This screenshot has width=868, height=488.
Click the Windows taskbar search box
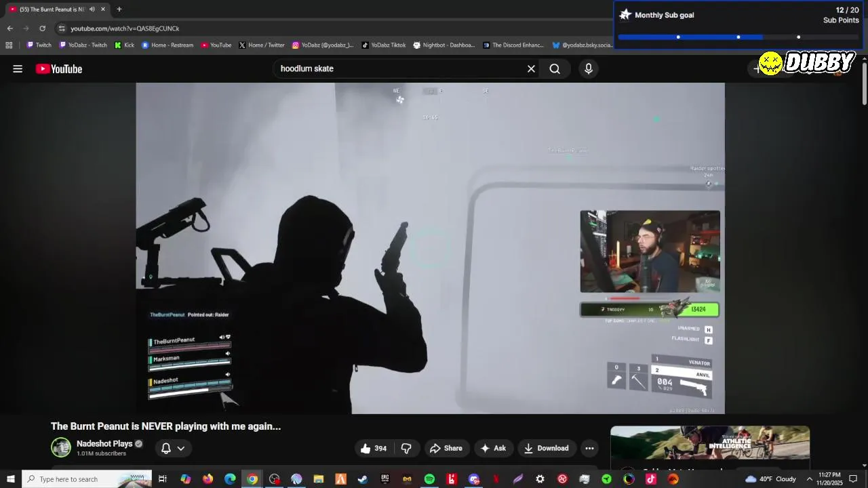click(87, 479)
